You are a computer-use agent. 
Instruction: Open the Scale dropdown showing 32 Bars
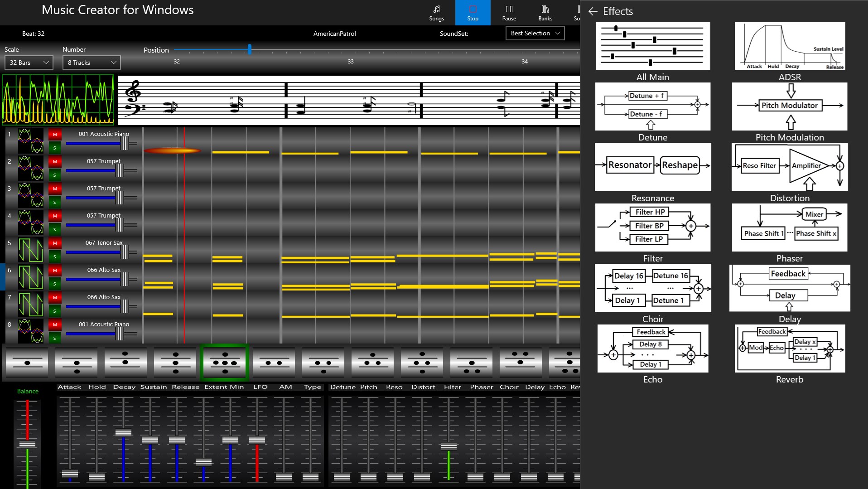pyautogui.click(x=29, y=62)
